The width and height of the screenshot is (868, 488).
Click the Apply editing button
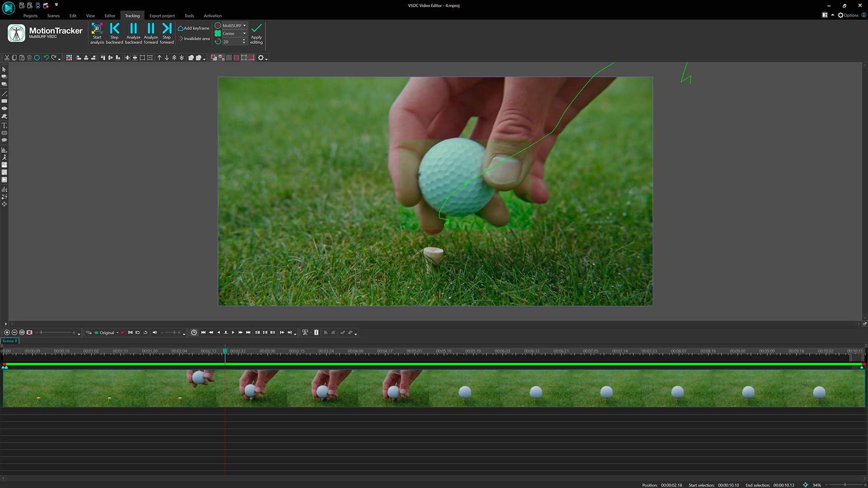coord(256,34)
